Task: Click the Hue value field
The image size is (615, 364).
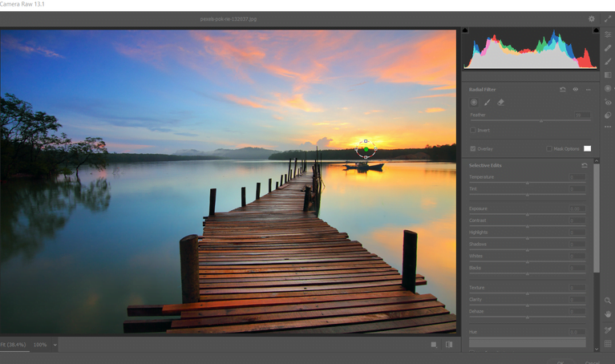Action: coord(577,331)
